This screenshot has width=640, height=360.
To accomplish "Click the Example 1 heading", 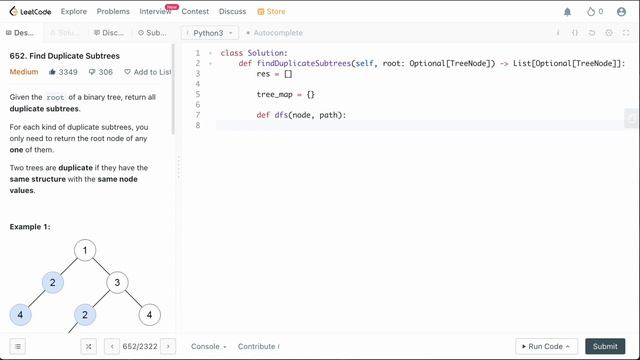I will 30,227.
